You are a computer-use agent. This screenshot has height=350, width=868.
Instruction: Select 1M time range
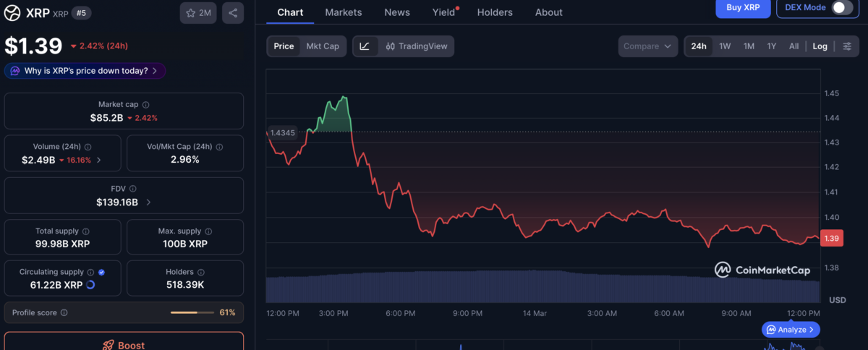point(749,46)
